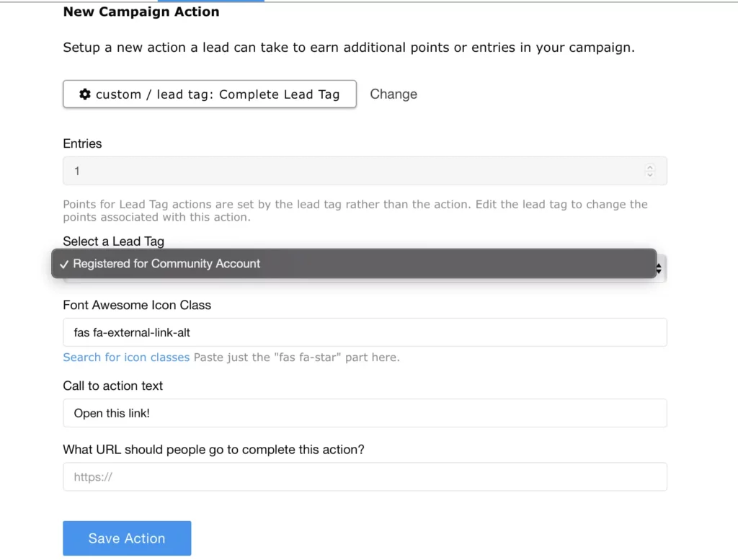Click the 'Setup a new action' description text
738x560 pixels.
[349, 48]
